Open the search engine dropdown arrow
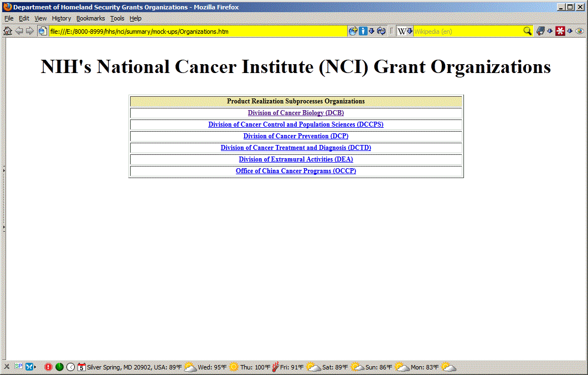This screenshot has width=588, height=375. (x=410, y=31)
